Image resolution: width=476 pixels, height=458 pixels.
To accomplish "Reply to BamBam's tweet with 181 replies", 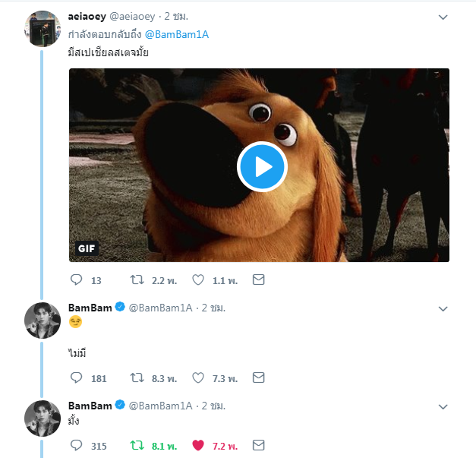I will tap(76, 377).
